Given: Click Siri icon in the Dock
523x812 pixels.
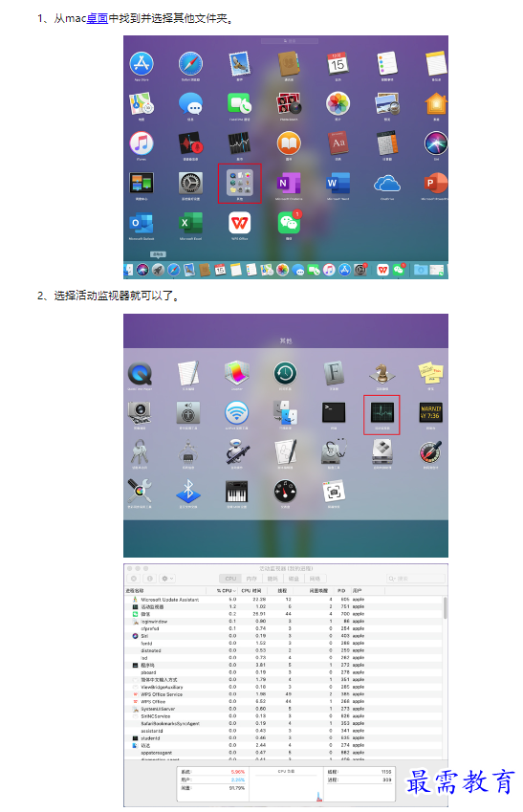Looking at the screenshot, I should pos(142,270).
